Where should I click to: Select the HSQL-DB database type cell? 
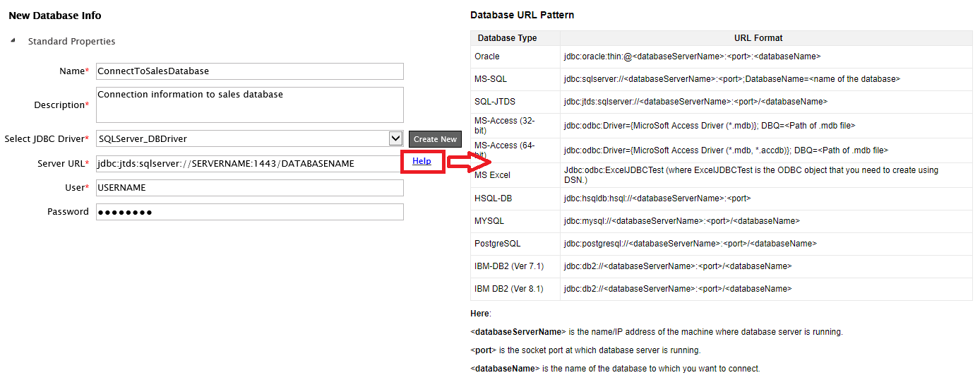tap(515, 198)
